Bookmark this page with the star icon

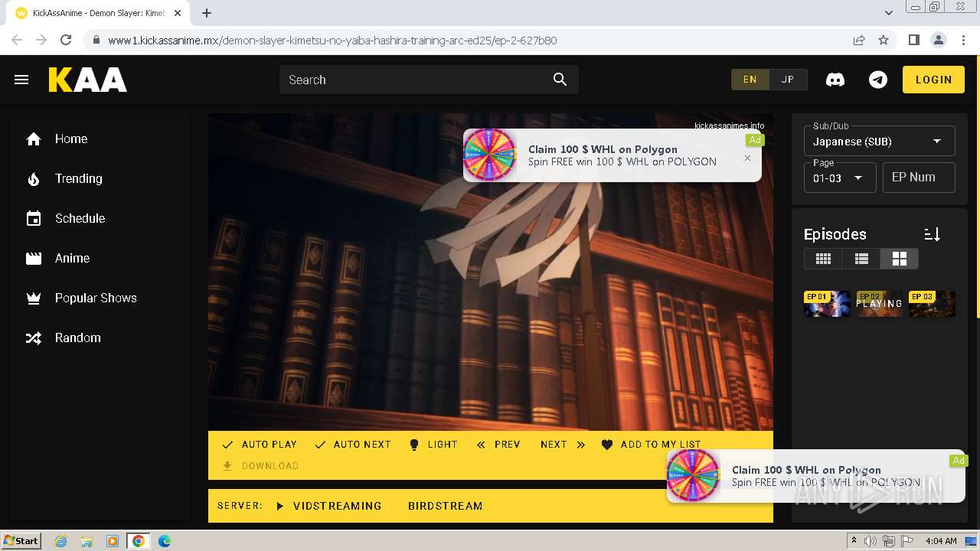[x=884, y=40]
